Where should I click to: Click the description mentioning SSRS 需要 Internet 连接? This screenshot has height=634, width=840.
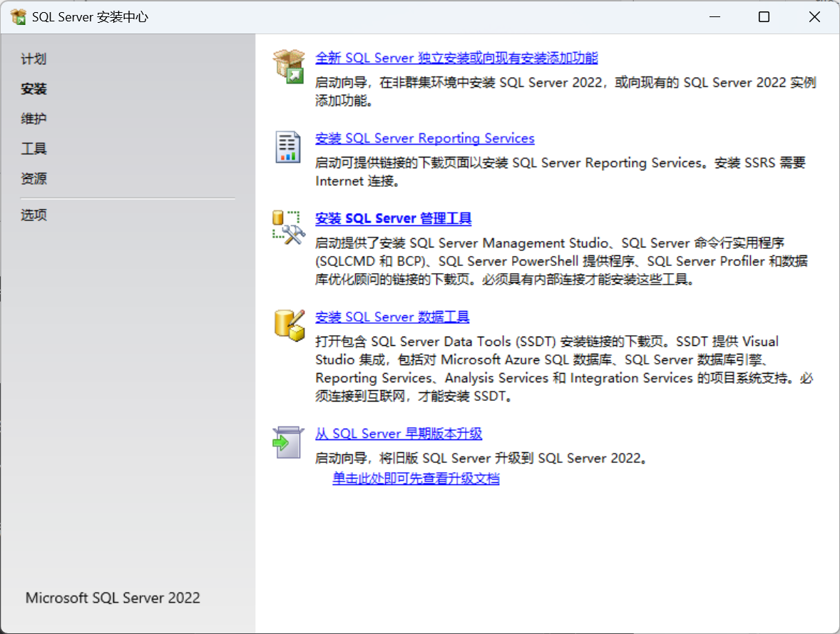560,172
